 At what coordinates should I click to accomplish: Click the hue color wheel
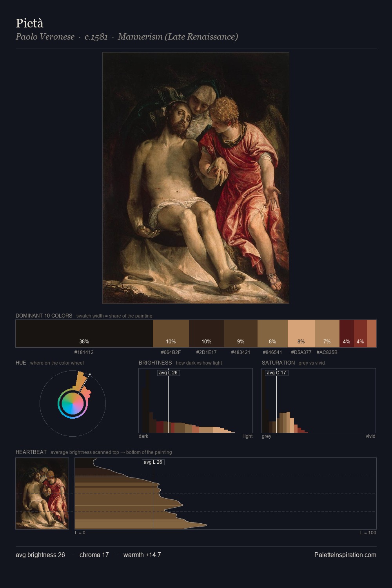[x=73, y=403]
